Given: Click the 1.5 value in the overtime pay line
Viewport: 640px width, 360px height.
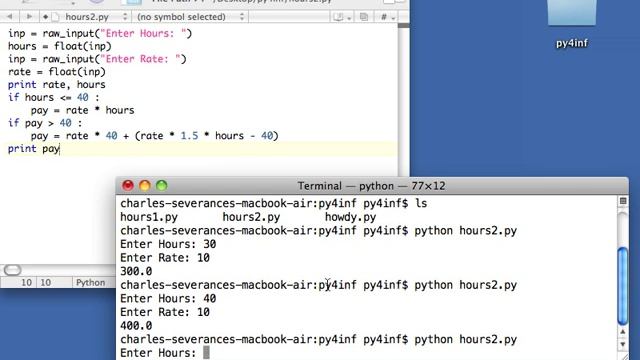Looking at the screenshot, I should tap(189, 136).
